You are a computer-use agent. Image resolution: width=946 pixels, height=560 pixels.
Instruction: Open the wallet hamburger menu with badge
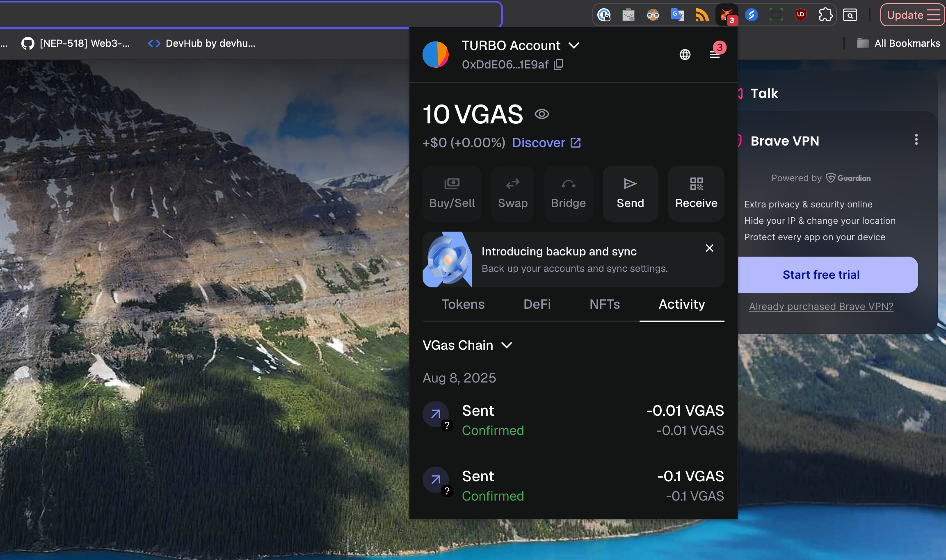(715, 55)
